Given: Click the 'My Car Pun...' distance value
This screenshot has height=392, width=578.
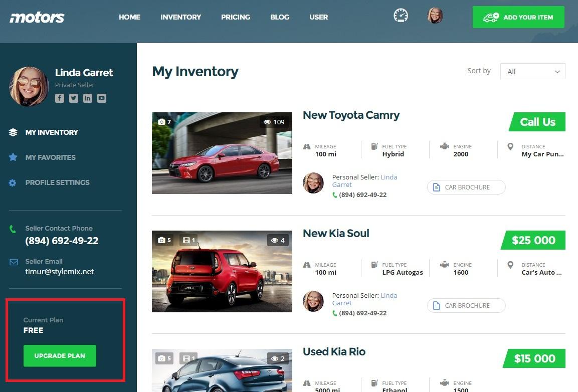Looking at the screenshot, I should pos(542,154).
